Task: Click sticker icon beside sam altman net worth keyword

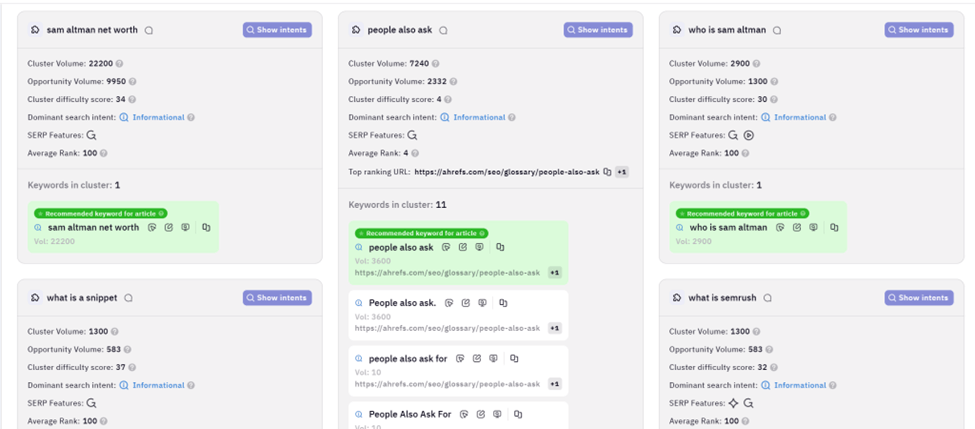Action: (152, 228)
